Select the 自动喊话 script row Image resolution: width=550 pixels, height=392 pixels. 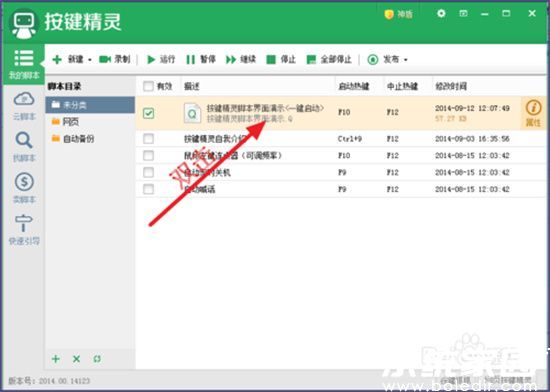(x=341, y=189)
